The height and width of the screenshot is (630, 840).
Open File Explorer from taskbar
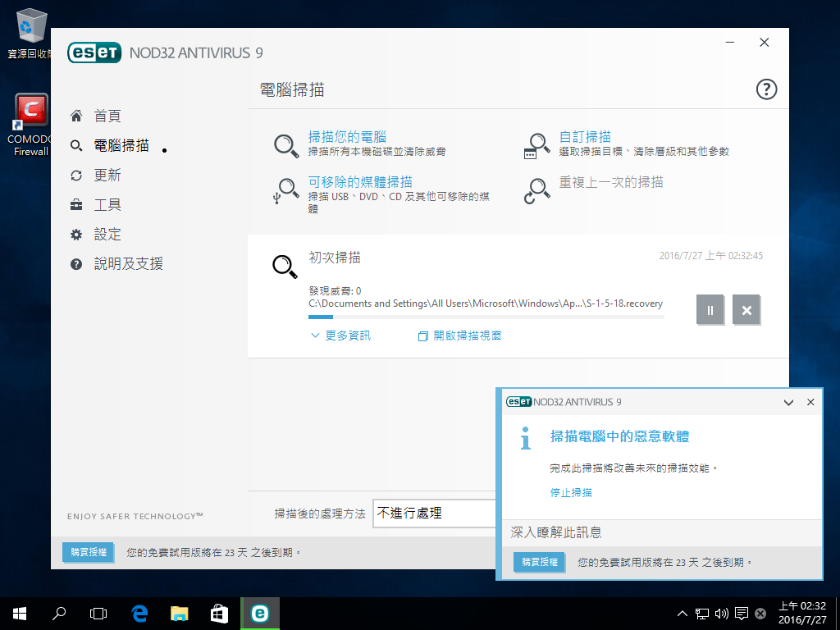coord(179,614)
